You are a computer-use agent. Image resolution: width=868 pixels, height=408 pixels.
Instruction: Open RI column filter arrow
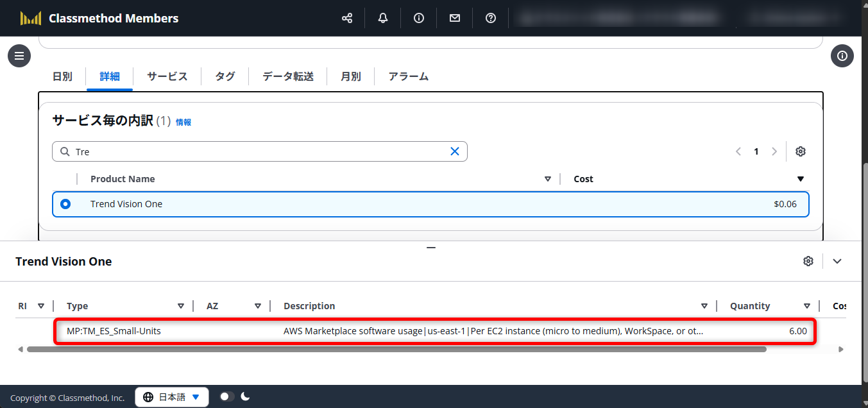[x=41, y=306]
